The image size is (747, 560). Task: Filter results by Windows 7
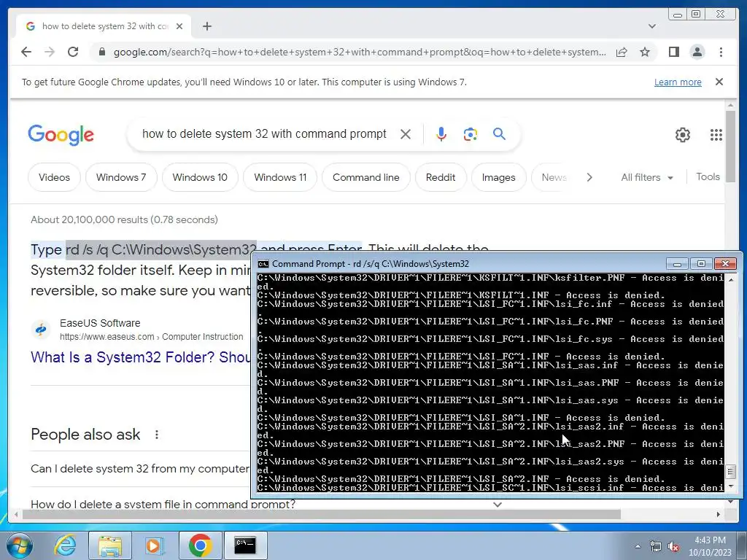(x=121, y=178)
